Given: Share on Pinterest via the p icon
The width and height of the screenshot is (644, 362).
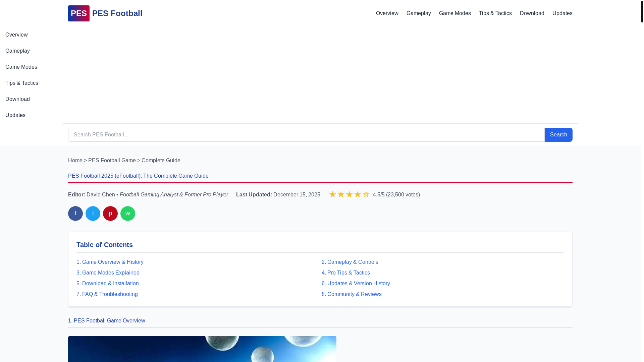Looking at the screenshot, I should (x=110, y=214).
